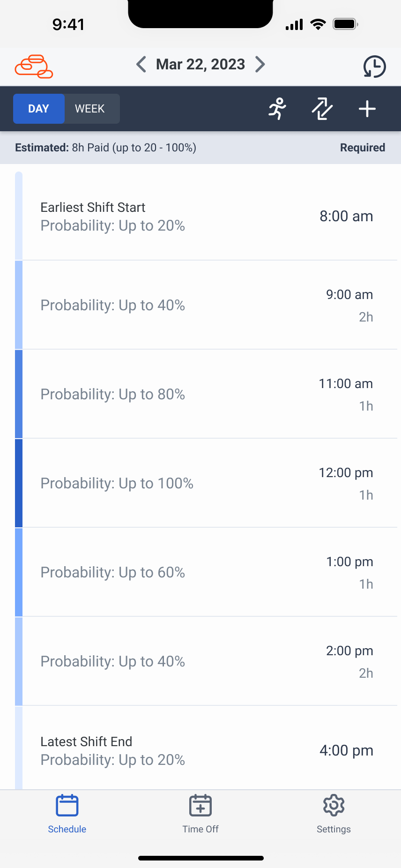Tap the orange cloud logo icon
Image resolution: width=401 pixels, height=868 pixels.
pos(34,66)
